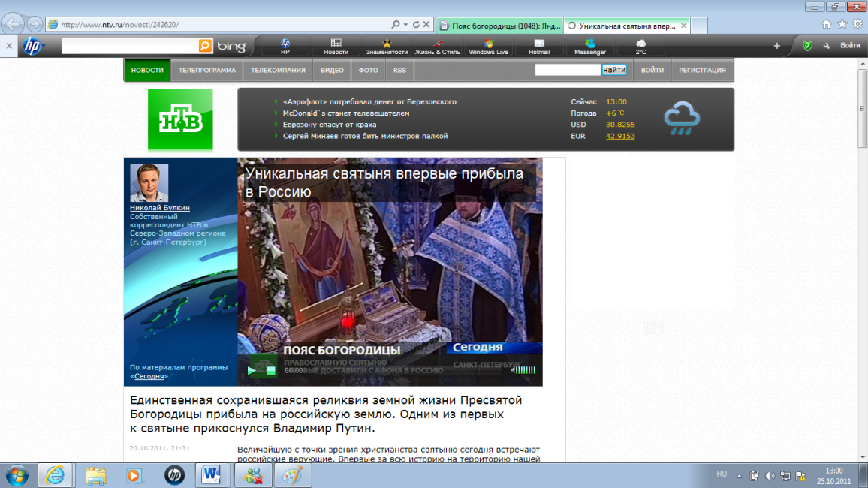Open Жизнь & Стиль toolbar button
Viewport: 868px width, 488px height.
437,47
